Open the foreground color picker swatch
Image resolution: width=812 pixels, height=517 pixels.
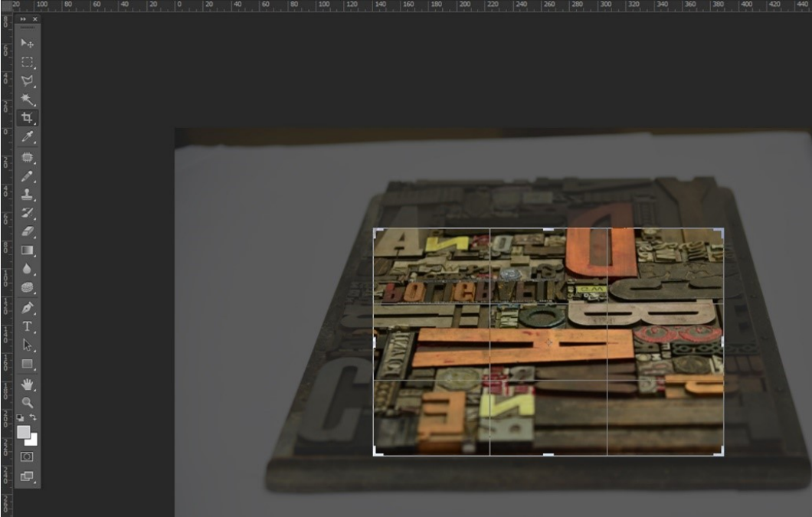[x=24, y=432]
